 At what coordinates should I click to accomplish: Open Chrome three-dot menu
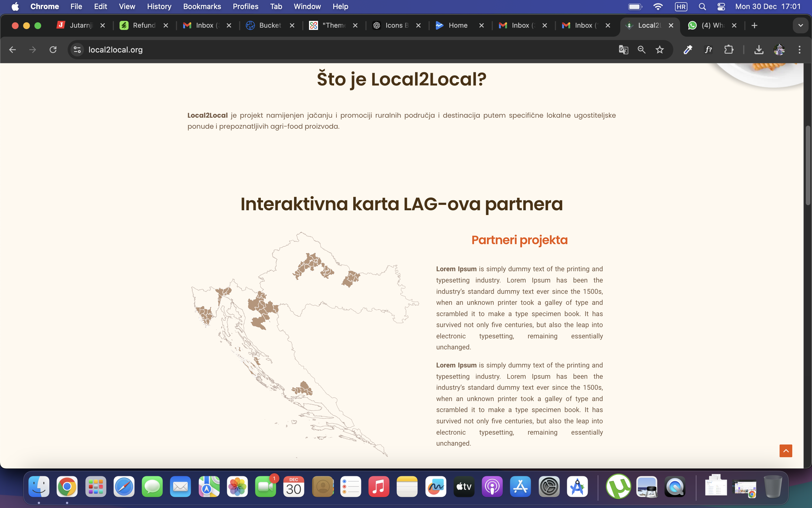(800, 50)
